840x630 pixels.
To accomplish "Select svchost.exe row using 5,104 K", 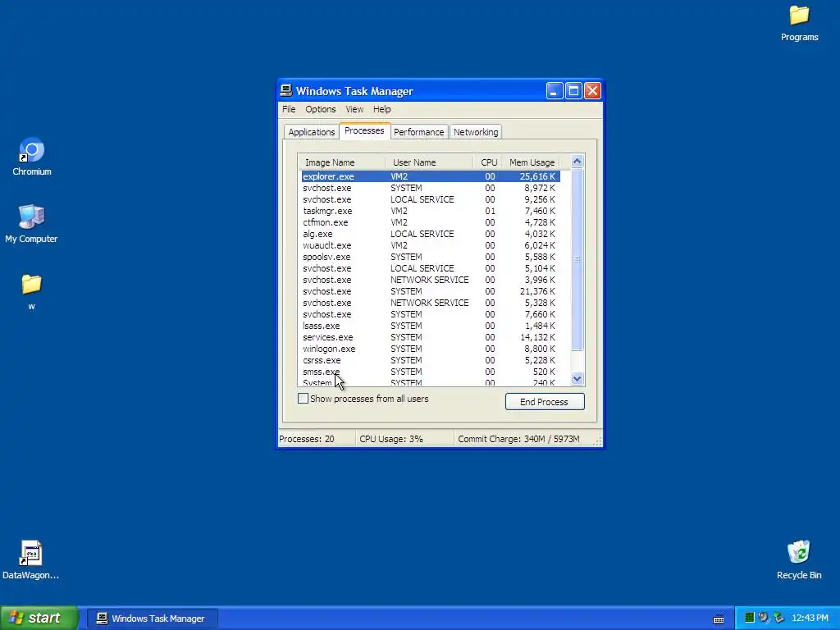I will [430, 268].
